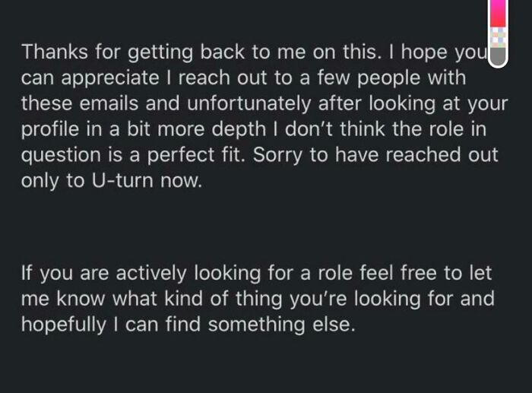Click the red lower part of the pink gradient

click(497, 23)
